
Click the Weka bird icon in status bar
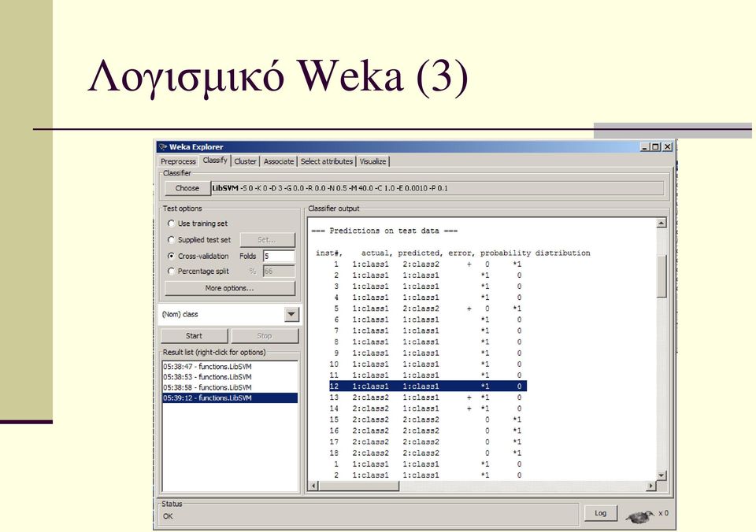pyautogui.click(x=640, y=516)
